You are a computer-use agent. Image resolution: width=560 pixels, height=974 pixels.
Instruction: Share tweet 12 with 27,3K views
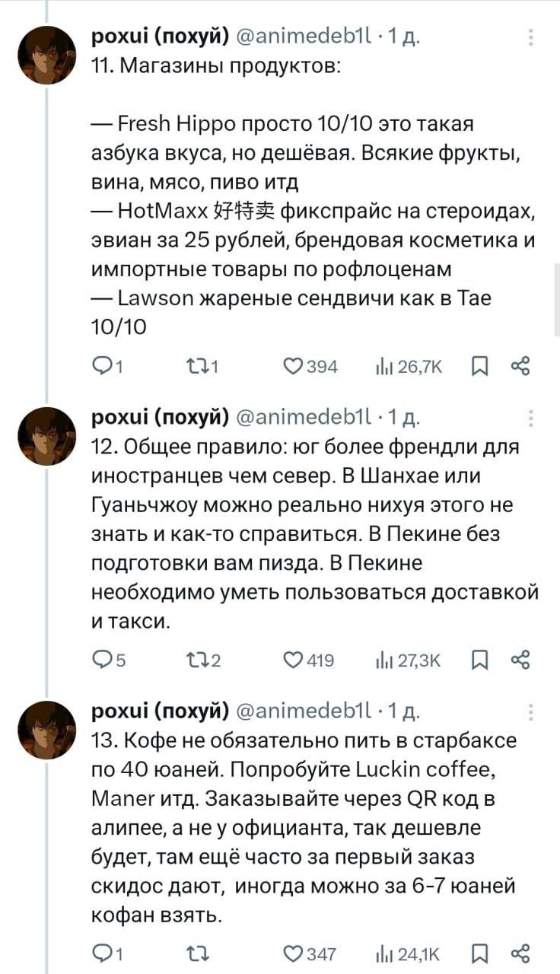[x=520, y=660]
